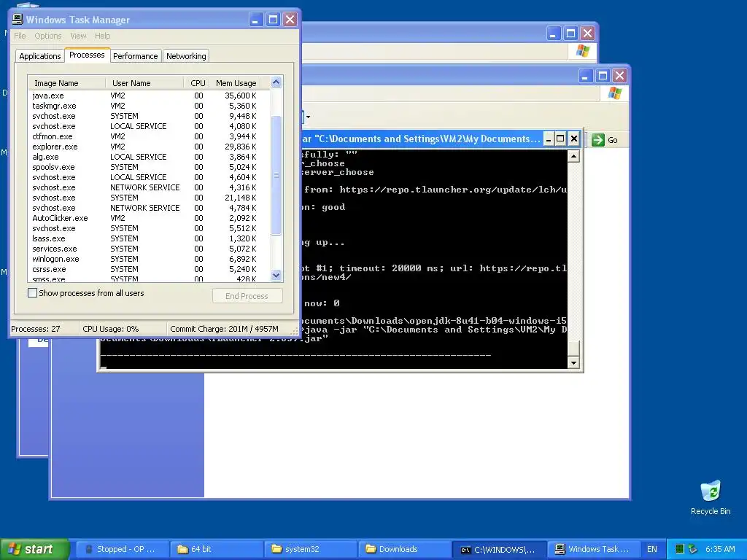Click process list scroll down arrow

[276, 275]
